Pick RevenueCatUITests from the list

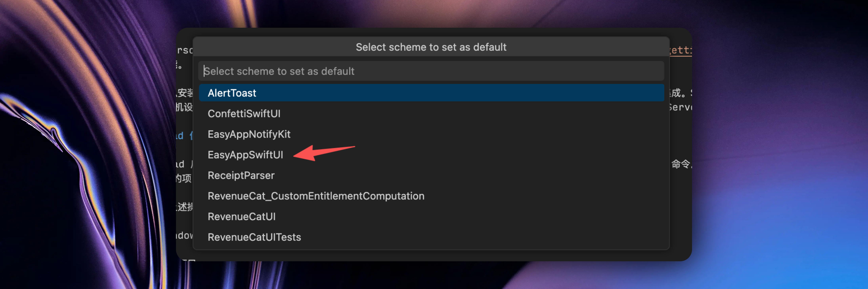pyautogui.click(x=254, y=237)
